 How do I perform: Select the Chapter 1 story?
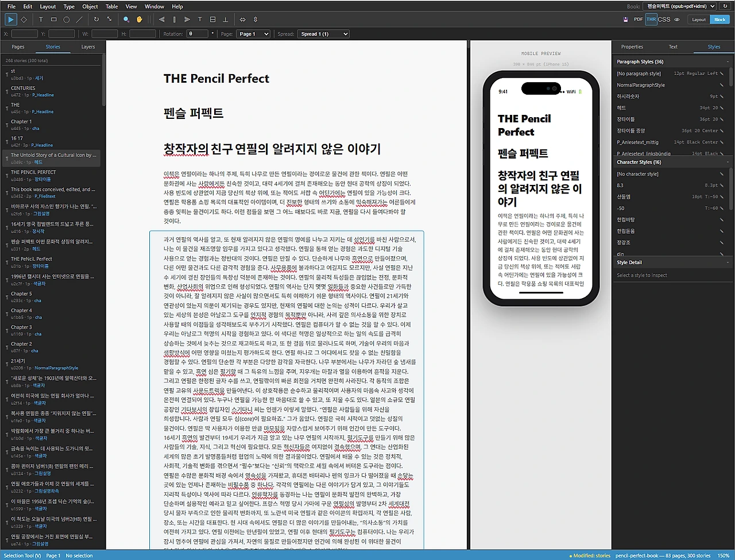coord(52,125)
